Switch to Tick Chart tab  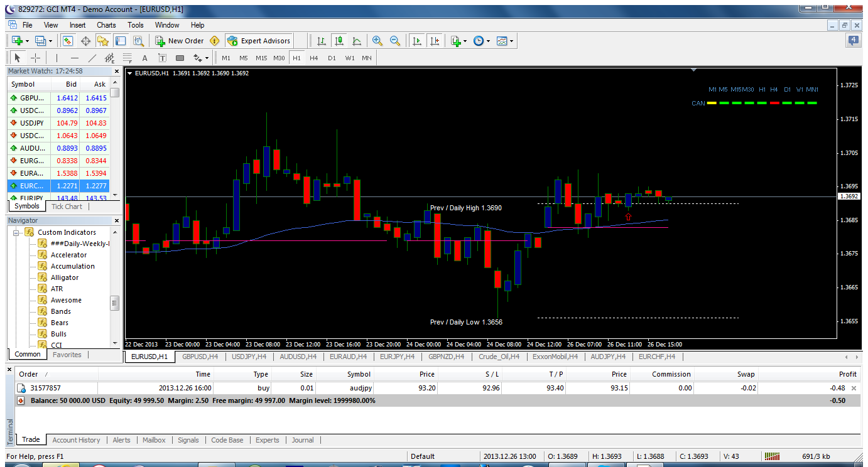pyautogui.click(x=67, y=207)
